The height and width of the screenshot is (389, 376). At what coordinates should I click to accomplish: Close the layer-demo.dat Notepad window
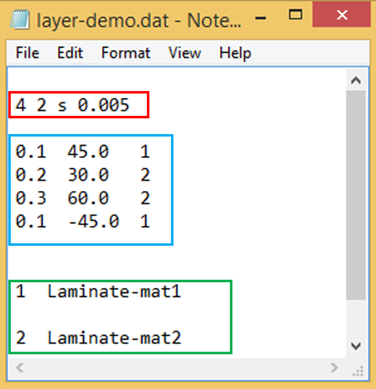(x=342, y=15)
